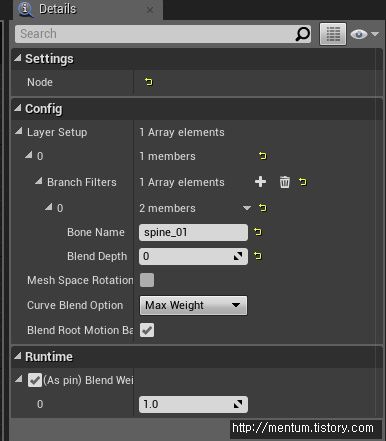Collapse the Runtime section header

(17, 356)
